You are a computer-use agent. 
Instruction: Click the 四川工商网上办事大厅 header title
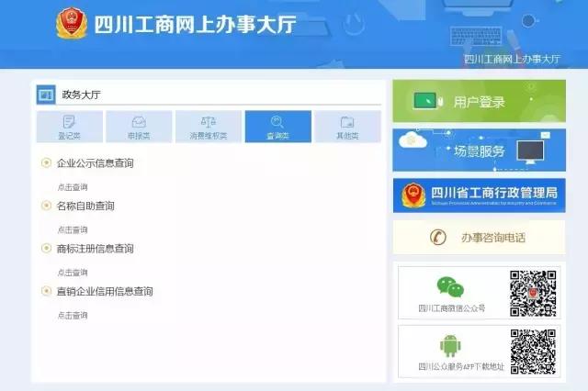pyautogui.click(x=196, y=25)
